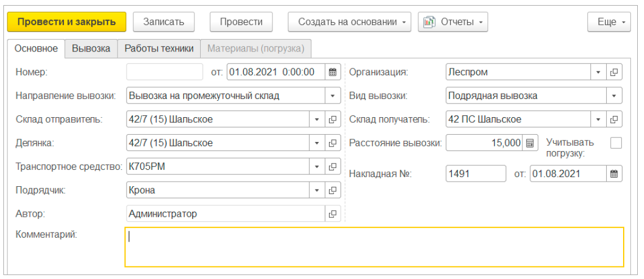This screenshot has height=279, width=644.
Task: Click Провести и закрыть button
Action: (67, 22)
